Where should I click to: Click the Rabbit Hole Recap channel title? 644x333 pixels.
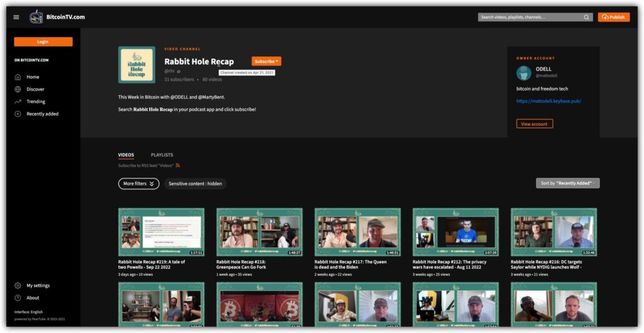click(x=199, y=62)
